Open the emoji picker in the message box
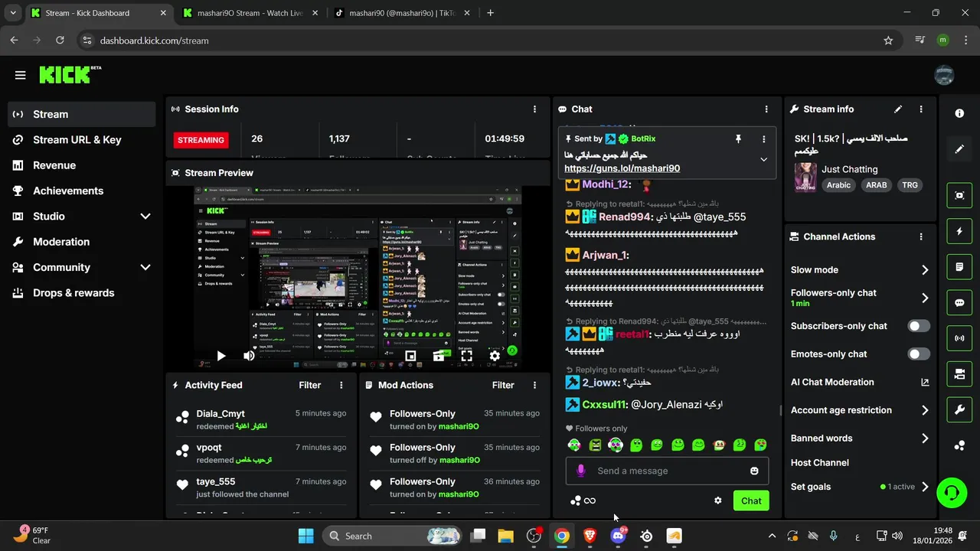980x551 pixels. tap(754, 471)
